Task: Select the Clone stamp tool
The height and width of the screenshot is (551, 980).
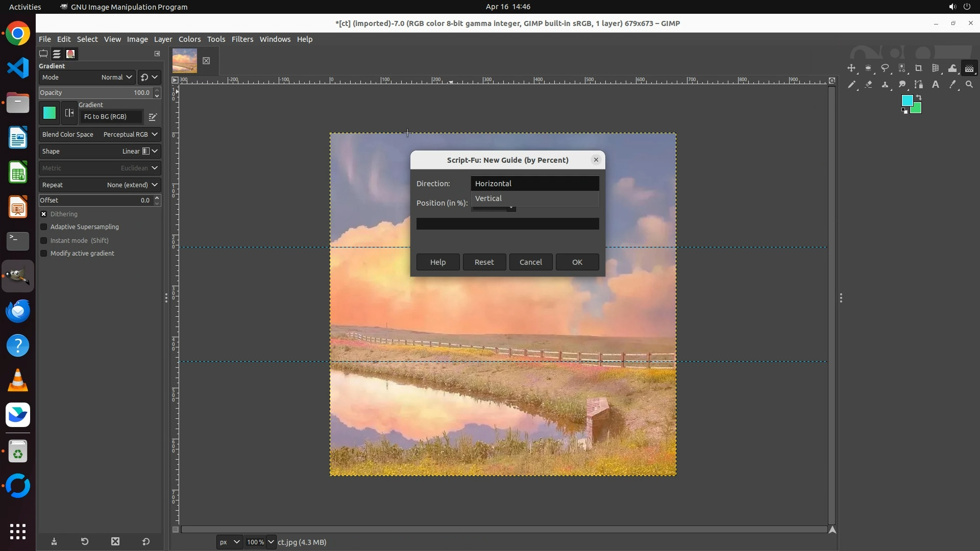Action: pyautogui.click(x=885, y=85)
